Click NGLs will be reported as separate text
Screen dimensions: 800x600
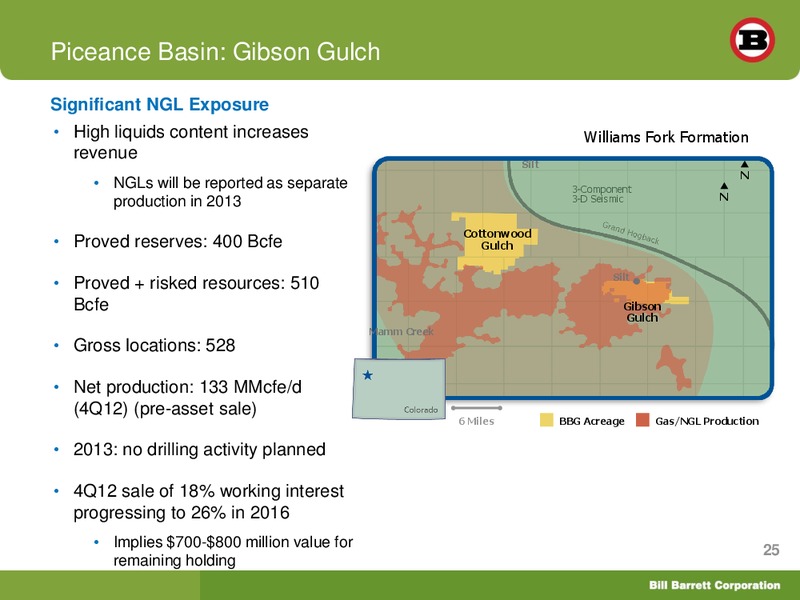230,192
